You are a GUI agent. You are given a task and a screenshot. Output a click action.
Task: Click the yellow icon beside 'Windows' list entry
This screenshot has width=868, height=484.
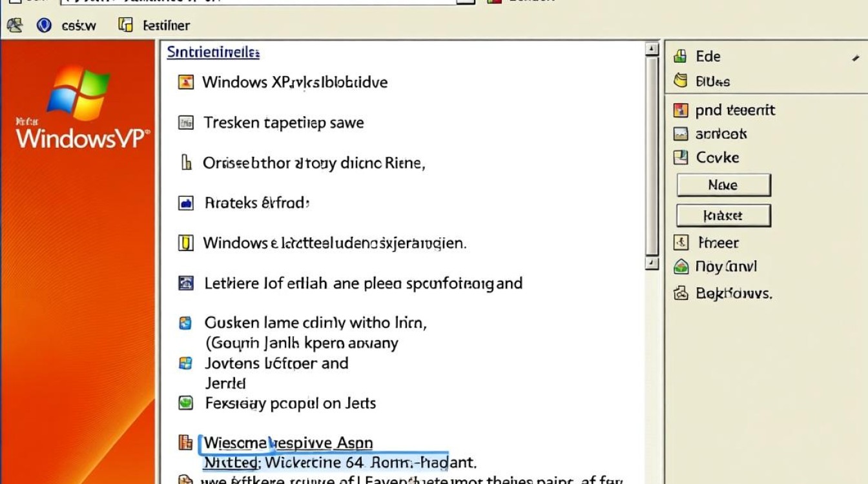point(185,243)
